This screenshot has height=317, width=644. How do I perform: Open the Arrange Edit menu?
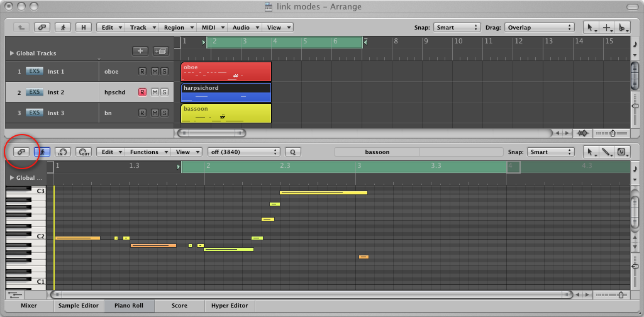pos(111,28)
